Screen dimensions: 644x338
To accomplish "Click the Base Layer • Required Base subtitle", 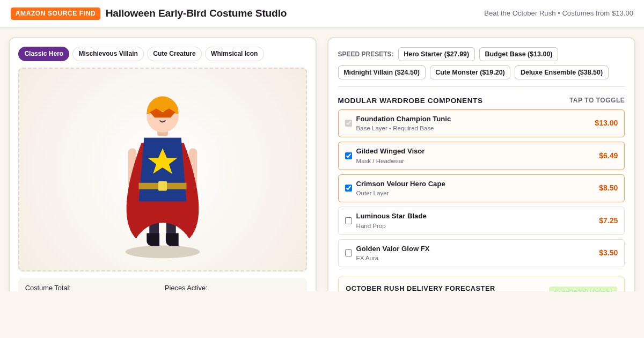I will click(395, 128).
